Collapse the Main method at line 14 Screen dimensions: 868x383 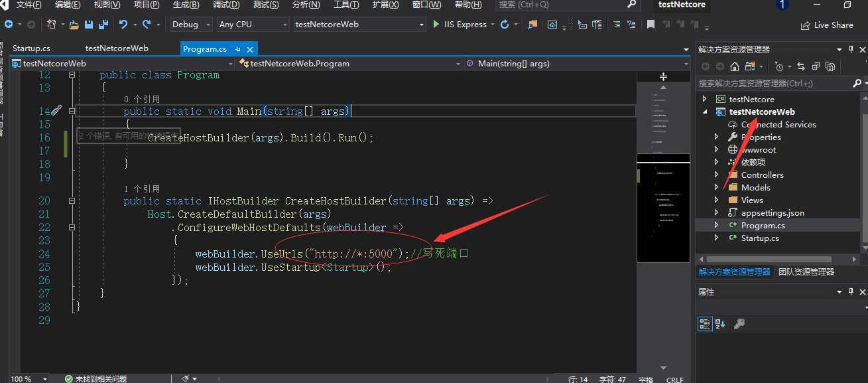click(x=72, y=111)
